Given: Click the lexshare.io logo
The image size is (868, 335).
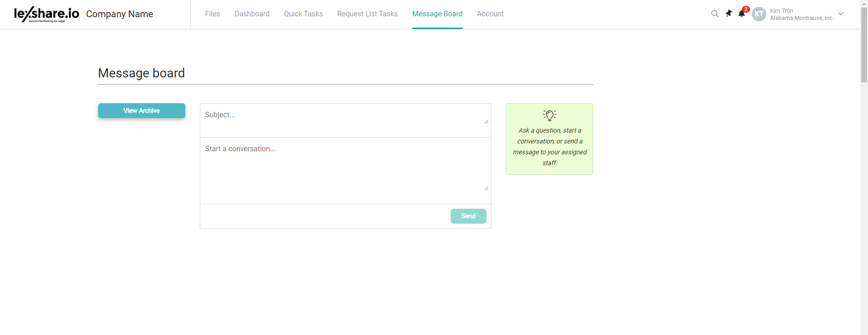Looking at the screenshot, I should point(47,14).
